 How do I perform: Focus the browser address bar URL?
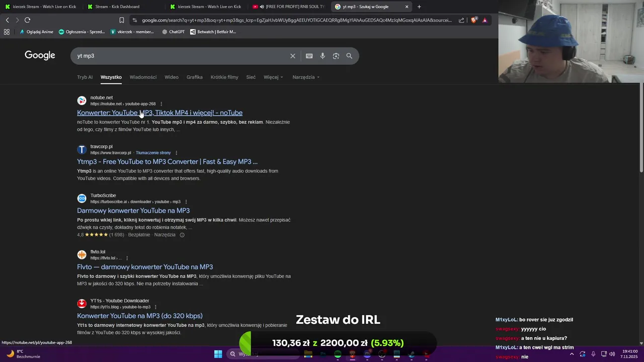[297, 20]
